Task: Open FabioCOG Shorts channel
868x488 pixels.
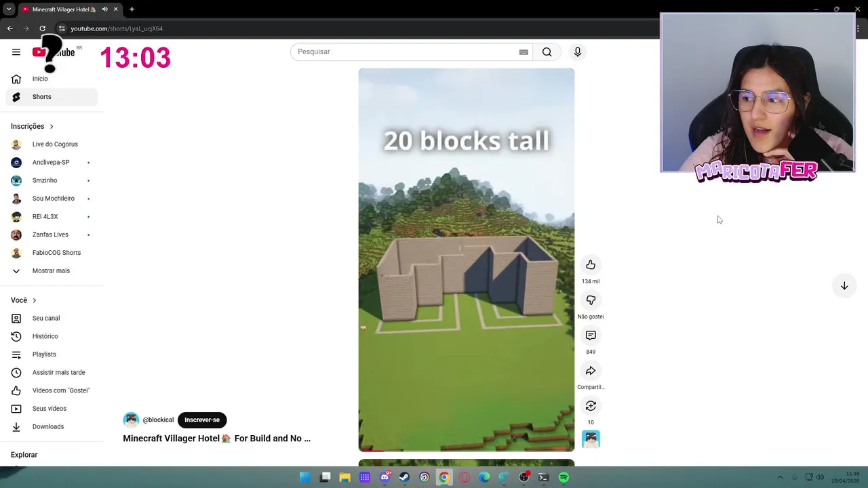Action: [x=52, y=253]
